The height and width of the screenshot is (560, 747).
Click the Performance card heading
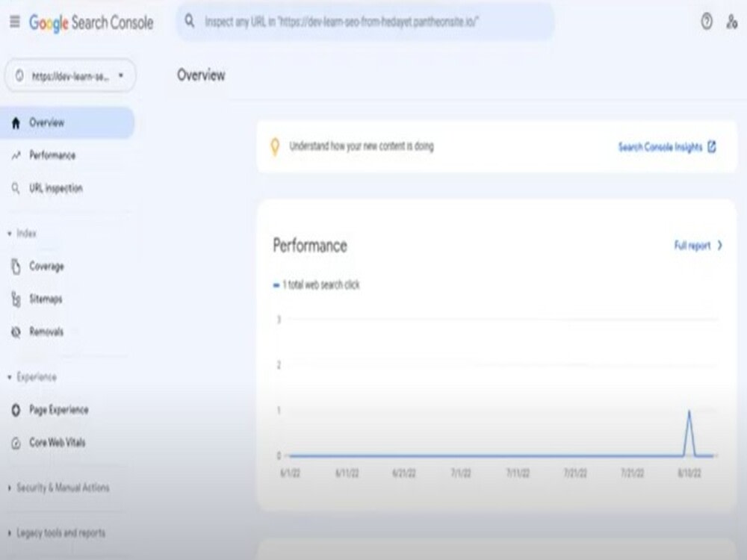(310, 246)
